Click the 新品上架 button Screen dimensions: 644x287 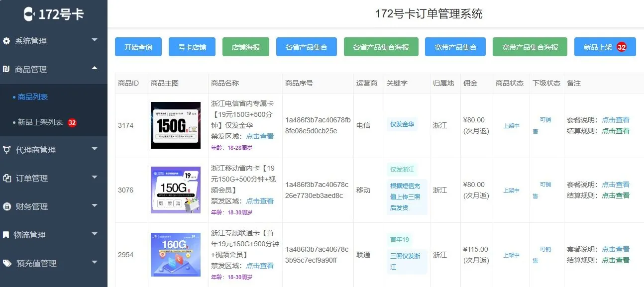[605, 47]
